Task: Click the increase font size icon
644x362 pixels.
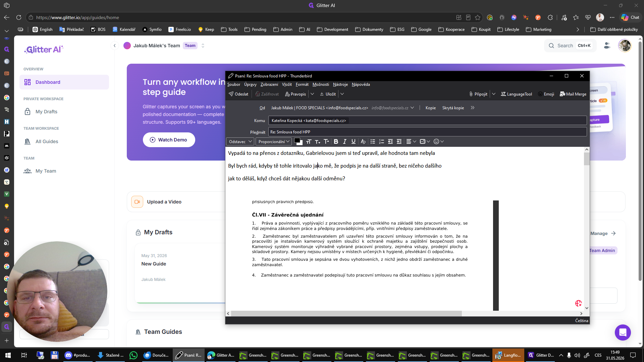Action: point(326,142)
